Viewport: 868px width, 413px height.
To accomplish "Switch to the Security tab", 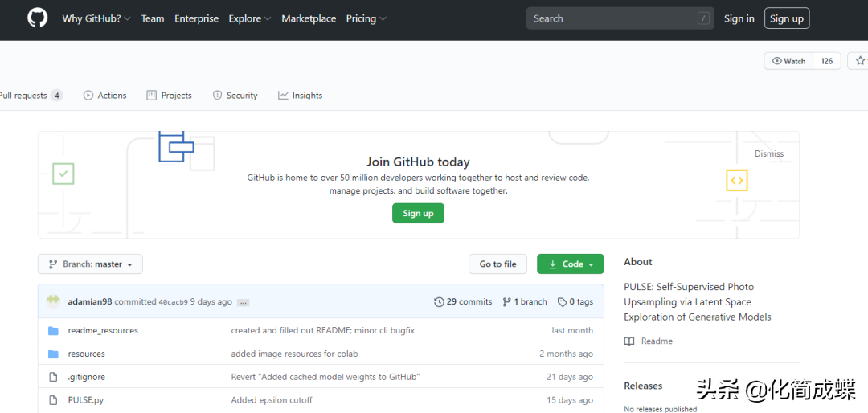I will (235, 96).
